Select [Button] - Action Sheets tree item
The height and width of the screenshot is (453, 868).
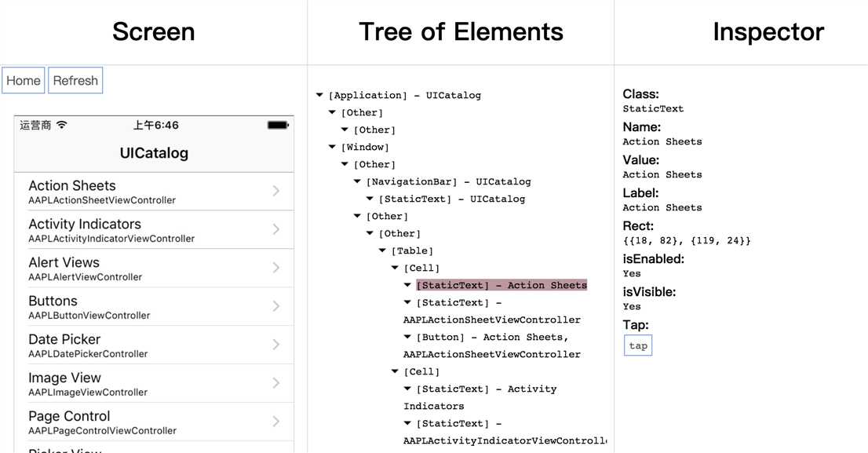491,345
